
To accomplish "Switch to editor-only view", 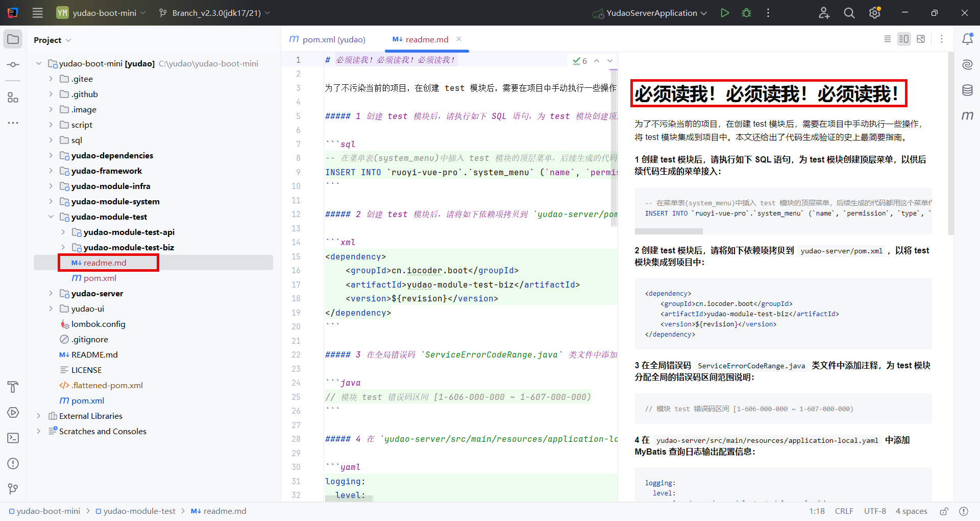I will click(888, 39).
